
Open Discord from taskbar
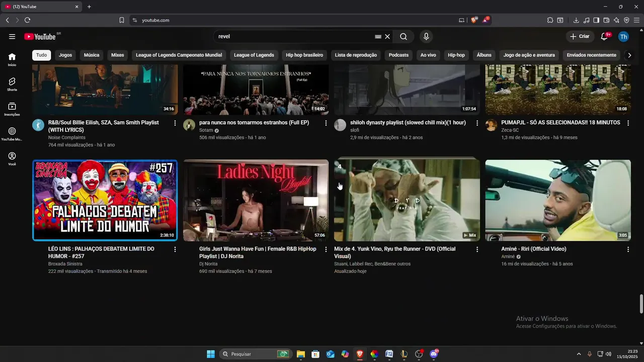[434, 354]
